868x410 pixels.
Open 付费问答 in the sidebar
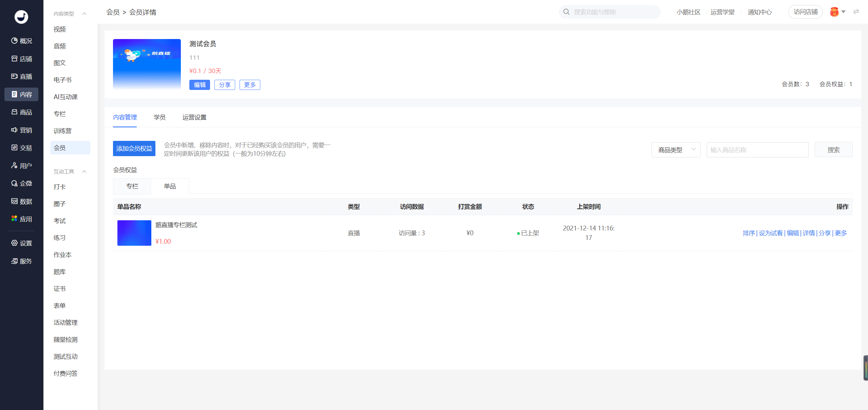click(65, 373)
